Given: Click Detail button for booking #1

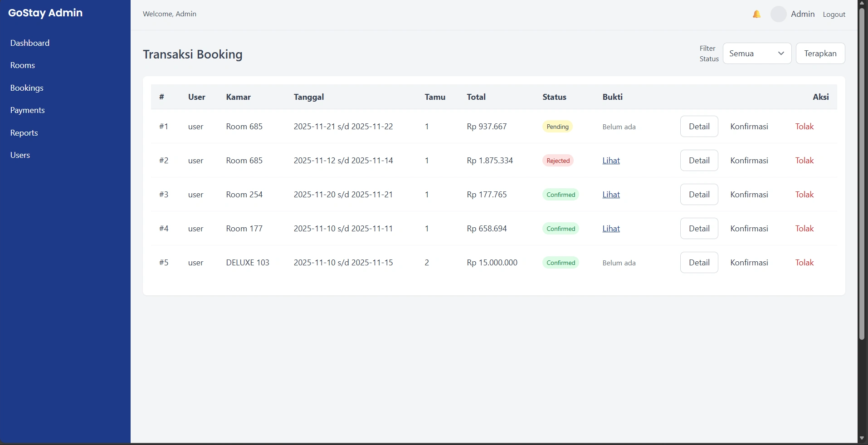Looking at the screenshot, I should point(699,127).
